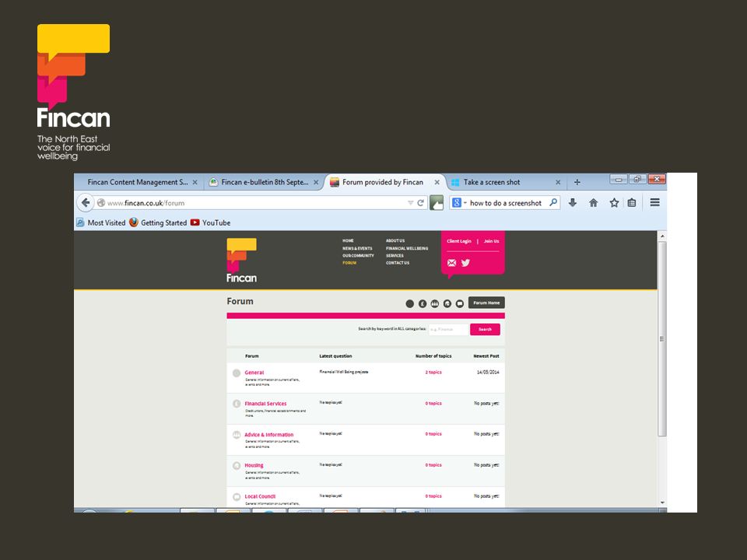Screen dimensions: 747x560
Task: Click the grey icon beside General
Action: click(x=237, y=373)
